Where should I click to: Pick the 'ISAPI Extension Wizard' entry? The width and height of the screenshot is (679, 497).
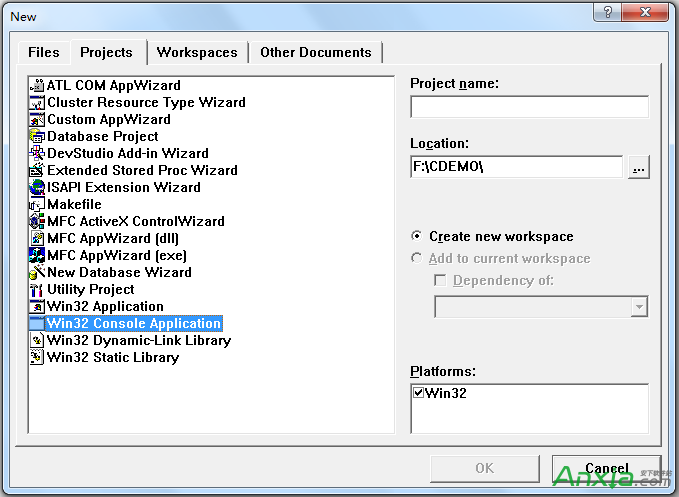(x=124, y=187)
